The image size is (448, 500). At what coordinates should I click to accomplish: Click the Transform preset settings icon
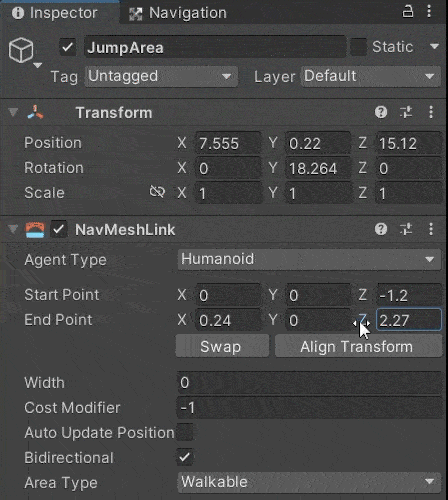pyautogui.click(x=406, y=112)
